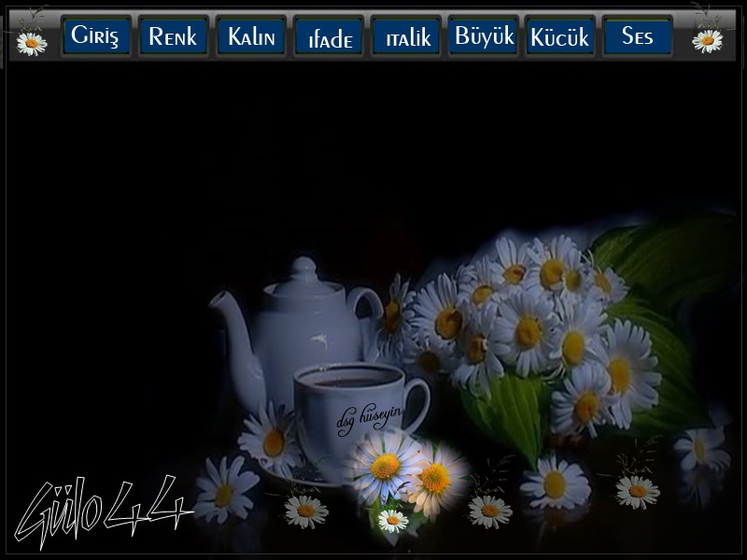Open the ifade emoticon list
This screenshot has width=747, height=560.
[329, 37]
